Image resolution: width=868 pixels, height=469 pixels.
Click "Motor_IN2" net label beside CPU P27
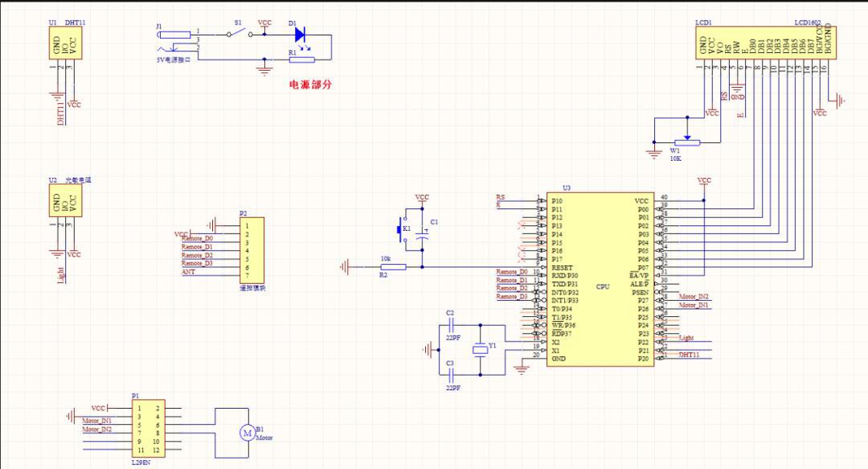694,297
